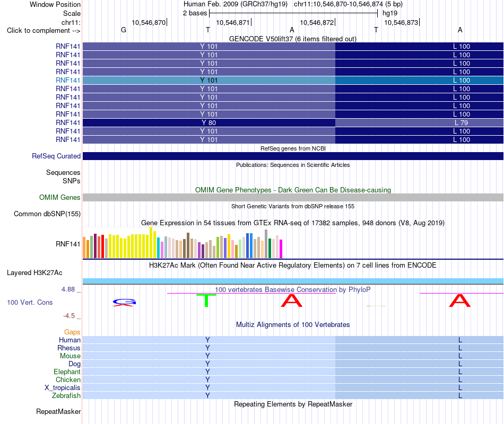The height and width of the screenshot is (424, 504).
Task: Open '100 vertebrates Basewise Conservation by PhyloP'
Action: [x=293, y=290]
